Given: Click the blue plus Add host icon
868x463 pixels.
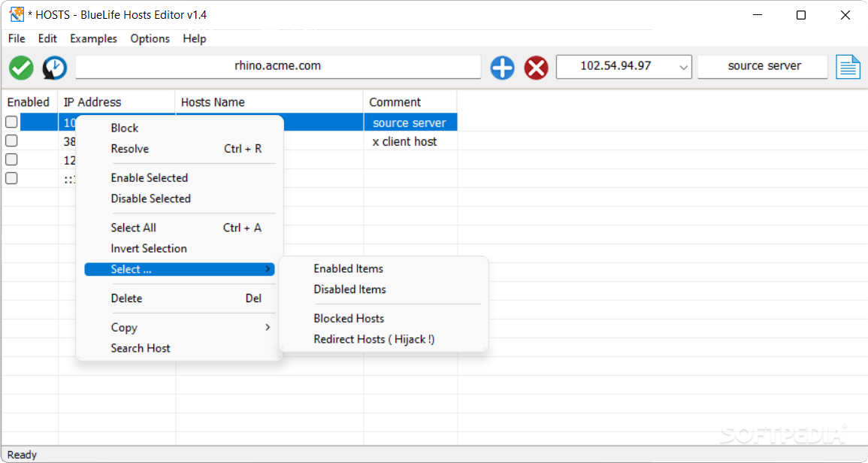Looking at the screenshot, I should (x=502, y=68).
